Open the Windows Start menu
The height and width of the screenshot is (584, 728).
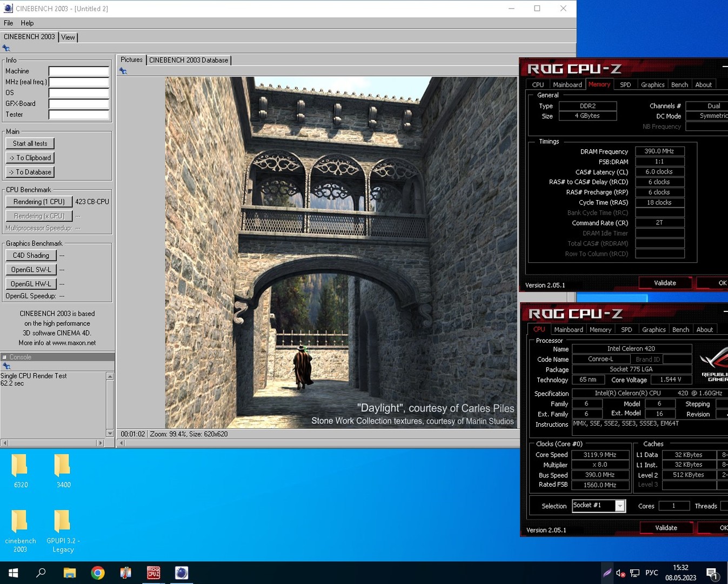pos(14,573)
